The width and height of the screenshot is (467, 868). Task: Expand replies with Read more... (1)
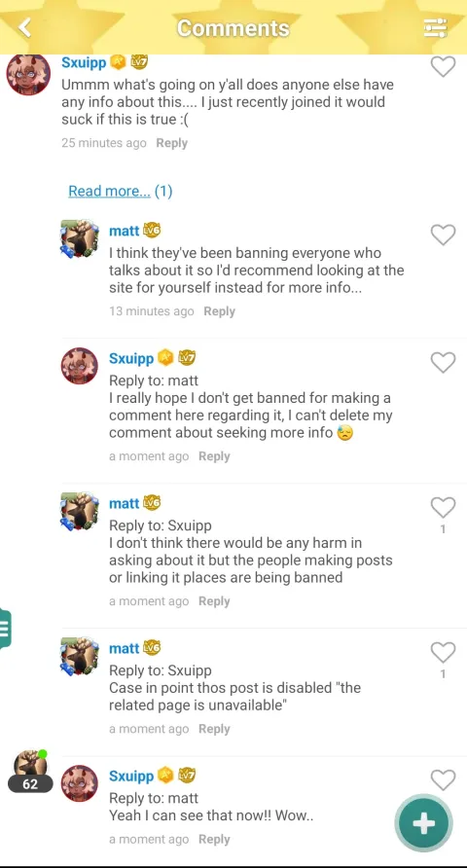coord(120,191)
